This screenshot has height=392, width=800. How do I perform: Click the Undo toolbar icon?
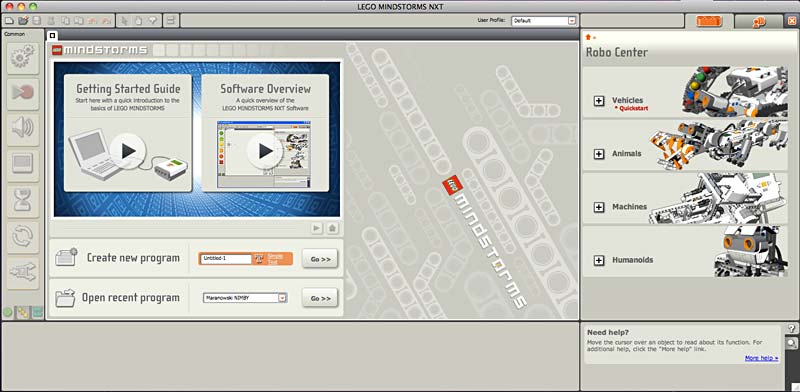pos(92,21)
